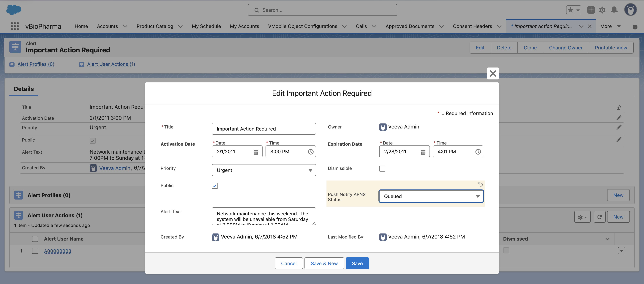Open the Activation Time clock picker

[310, 152]
